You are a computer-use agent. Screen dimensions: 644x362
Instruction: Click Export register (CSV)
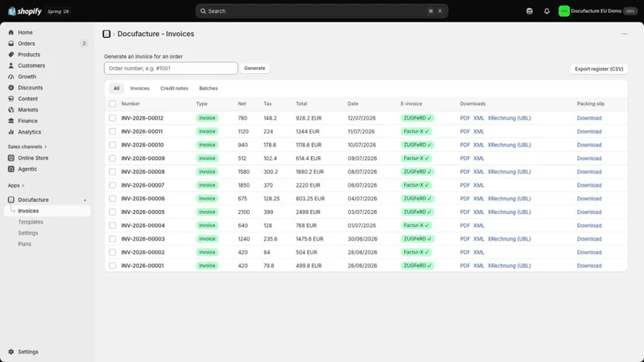[599, 69]
